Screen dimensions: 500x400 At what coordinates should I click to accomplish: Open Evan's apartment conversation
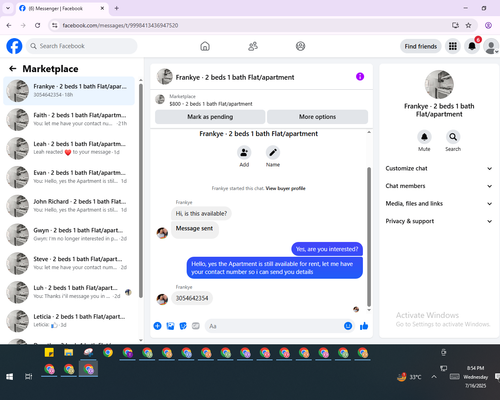coord(69,177)
